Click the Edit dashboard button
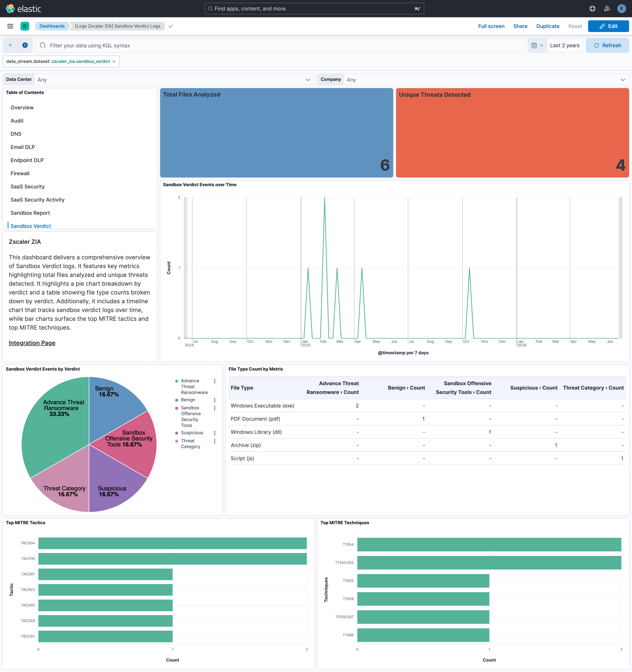632x672 pixels. [608, 26]
